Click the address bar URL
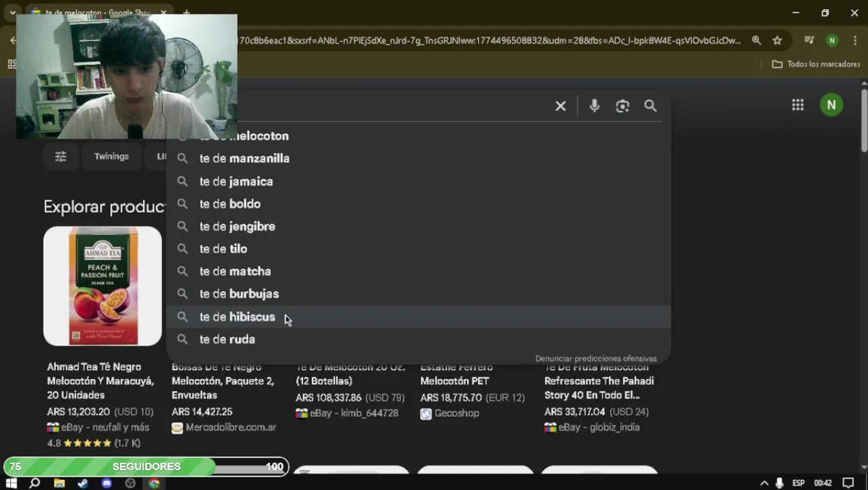The height and width of the screenshot is (490, 868). point(490,40)
